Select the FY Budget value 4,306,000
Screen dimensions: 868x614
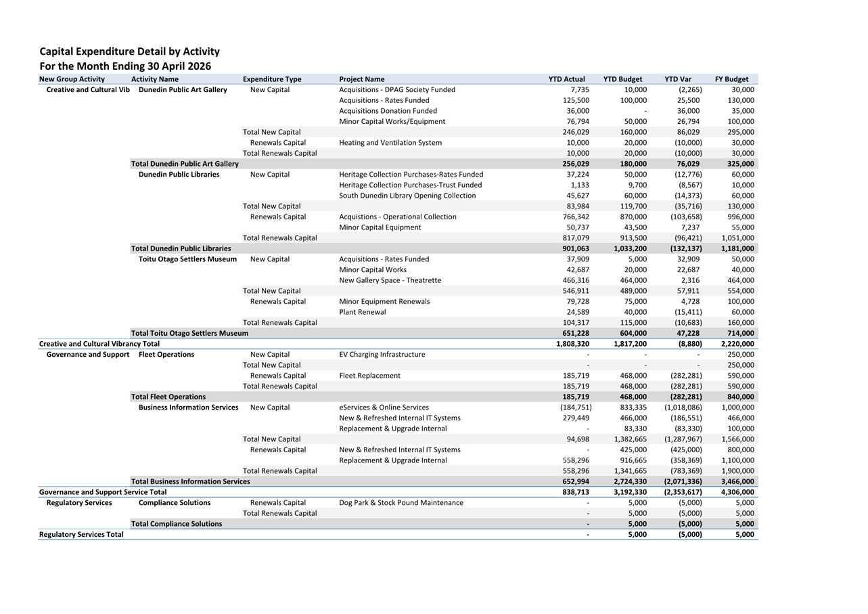coord(737,492)
